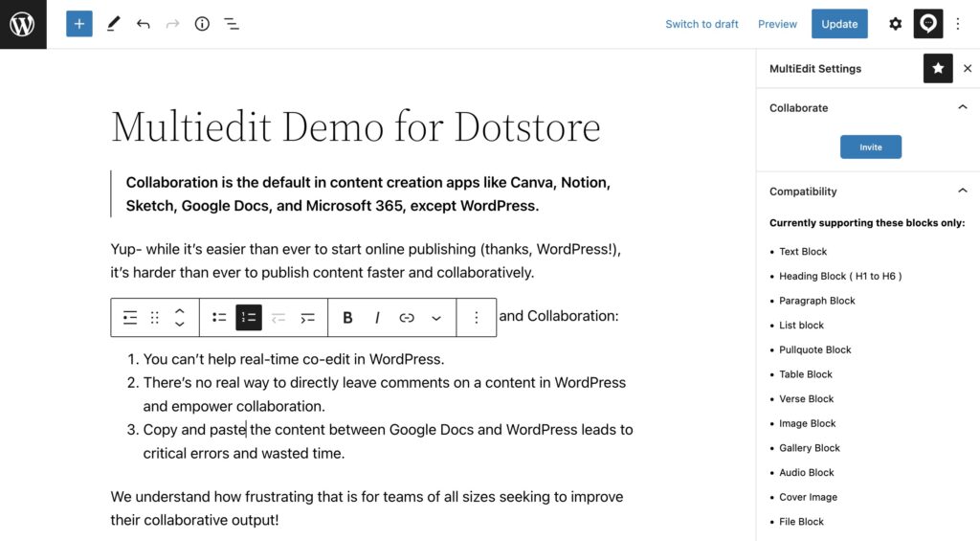Image resolution: width=980 pixels, height=541 pixels.
Task: Collapse the Compatibility section
Action: click(963, 191)
